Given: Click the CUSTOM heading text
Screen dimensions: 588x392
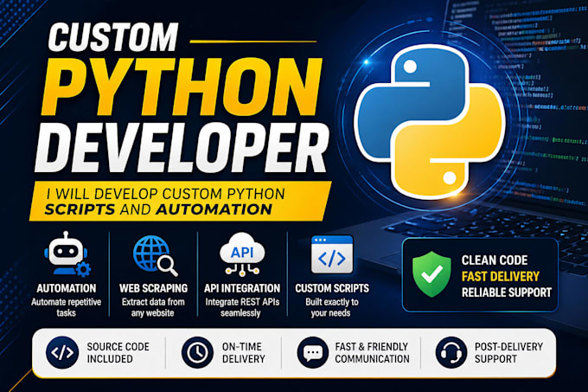Looking at the screenshot, I should (x=113, y=37).
